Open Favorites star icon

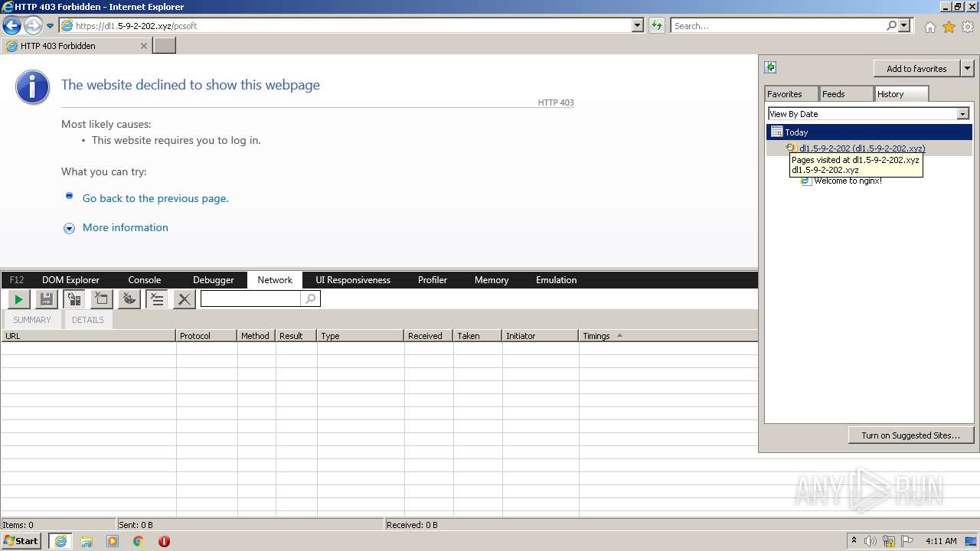(x=949, y=27)
